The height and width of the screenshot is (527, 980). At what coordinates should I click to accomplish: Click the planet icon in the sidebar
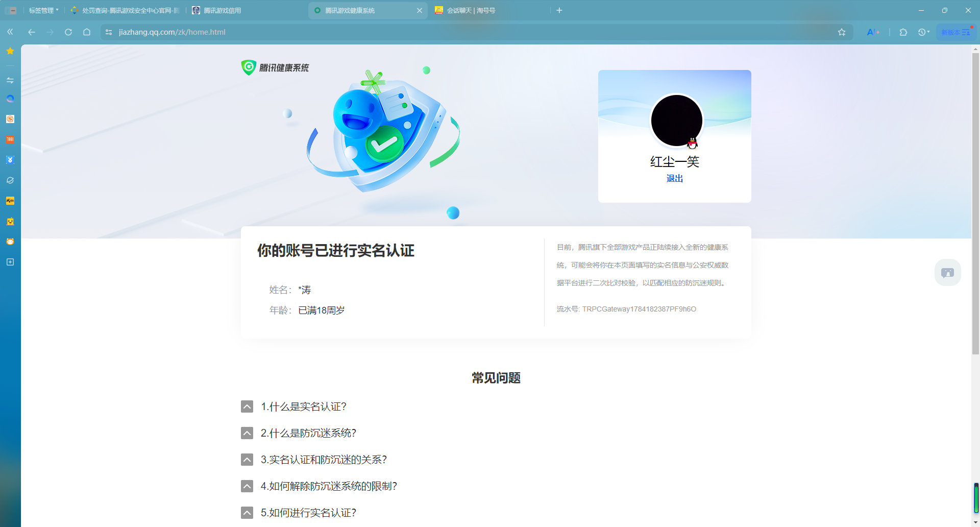10,180
